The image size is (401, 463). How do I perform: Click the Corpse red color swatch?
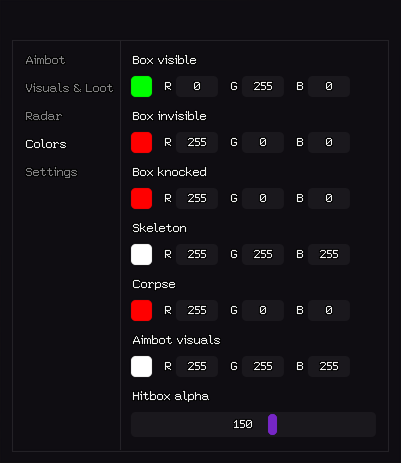[142, 311]
